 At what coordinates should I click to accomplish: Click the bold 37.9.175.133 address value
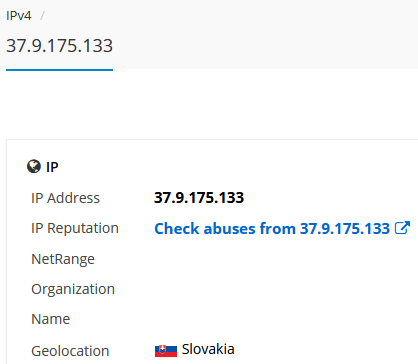pos(199,198)
